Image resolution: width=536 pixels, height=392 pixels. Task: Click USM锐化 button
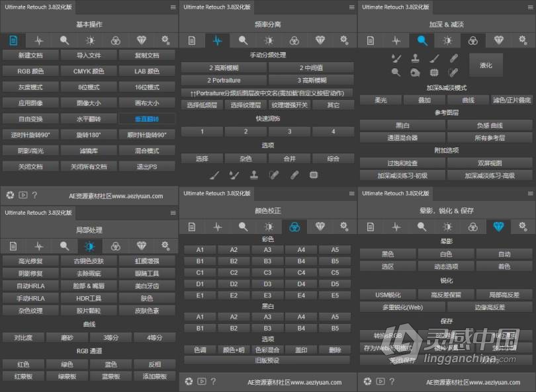(388, 295)
